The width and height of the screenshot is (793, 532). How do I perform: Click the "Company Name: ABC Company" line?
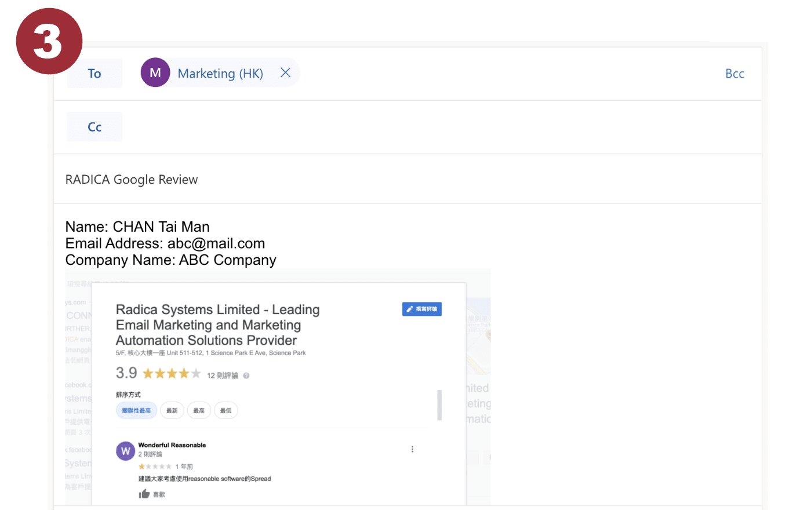pyautogui.click(x=171, y=260)
